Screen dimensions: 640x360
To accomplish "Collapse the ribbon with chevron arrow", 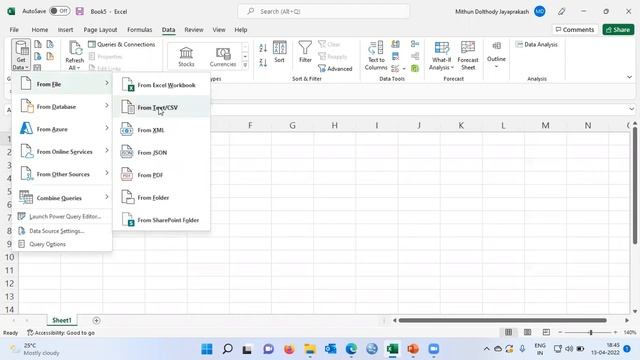I will click(629, 77).
